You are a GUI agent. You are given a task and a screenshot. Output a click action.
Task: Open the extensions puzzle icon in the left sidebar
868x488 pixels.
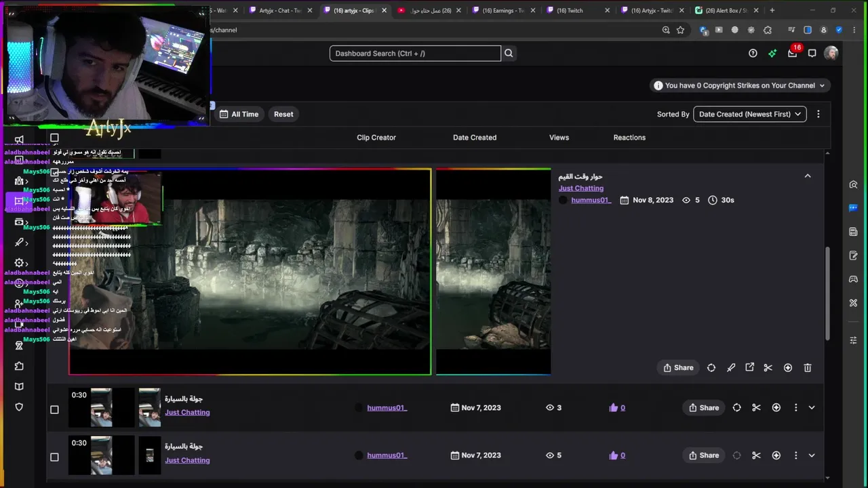[19, 366]
